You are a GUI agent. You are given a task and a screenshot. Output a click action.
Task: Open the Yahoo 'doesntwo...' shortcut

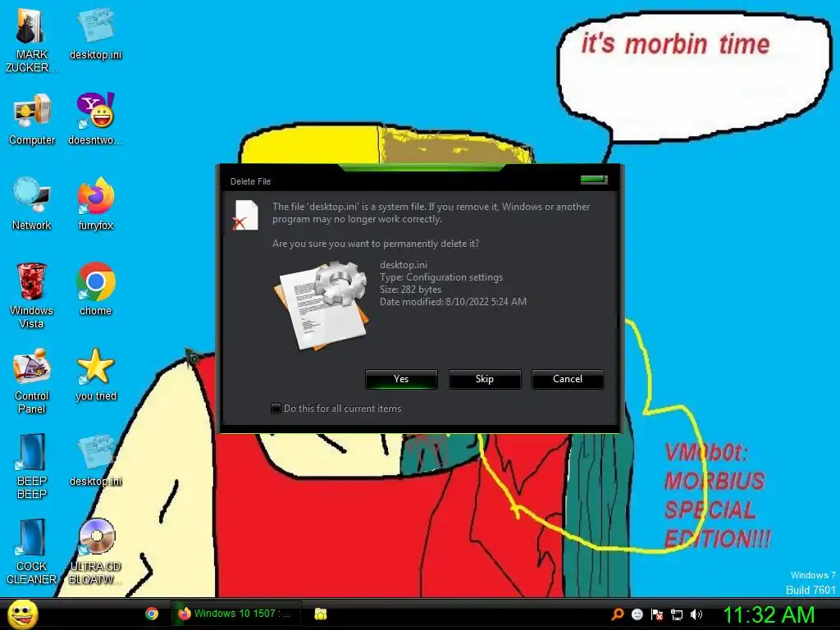[95, 119]
